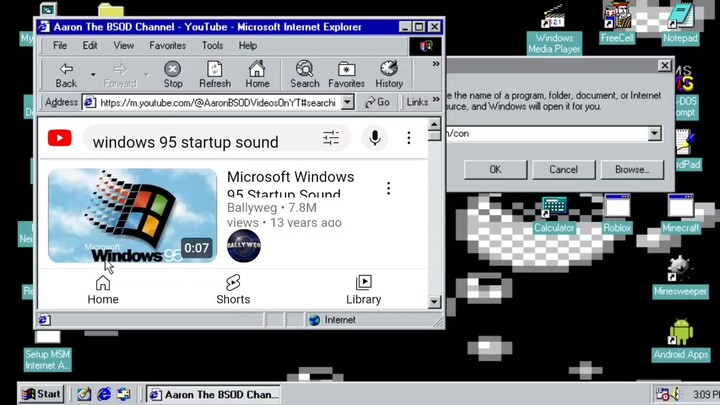The height and width of the screenshot is (405, 720).
Task: Click the volume speaker tray icon
Action: 675,394
